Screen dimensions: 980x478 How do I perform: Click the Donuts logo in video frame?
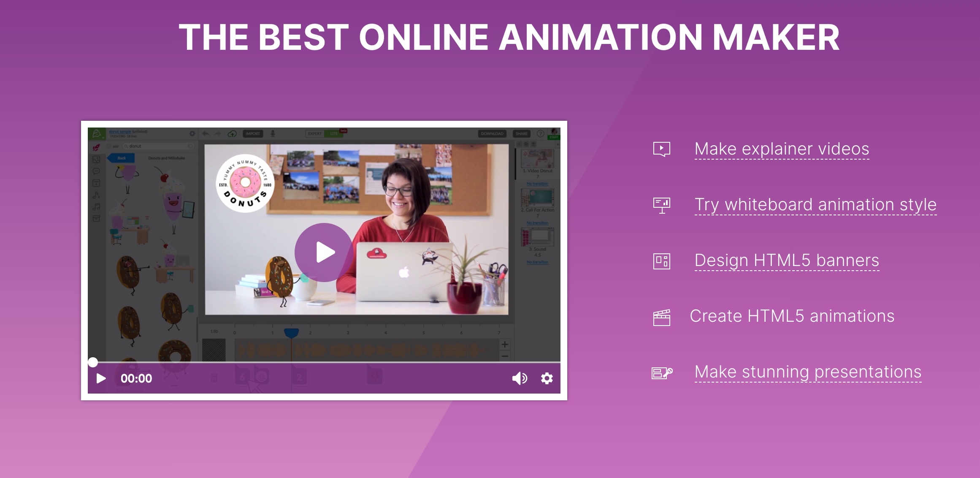245,183
